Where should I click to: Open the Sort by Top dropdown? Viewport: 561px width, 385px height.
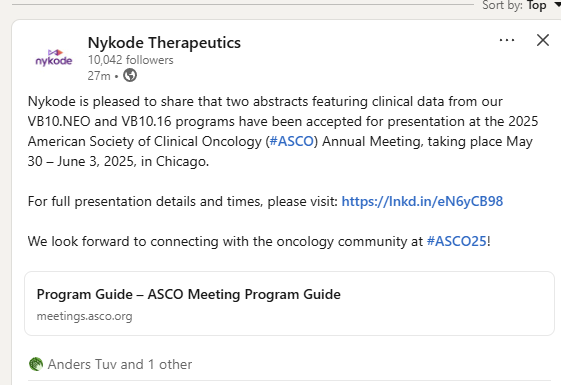click(522, 5)
